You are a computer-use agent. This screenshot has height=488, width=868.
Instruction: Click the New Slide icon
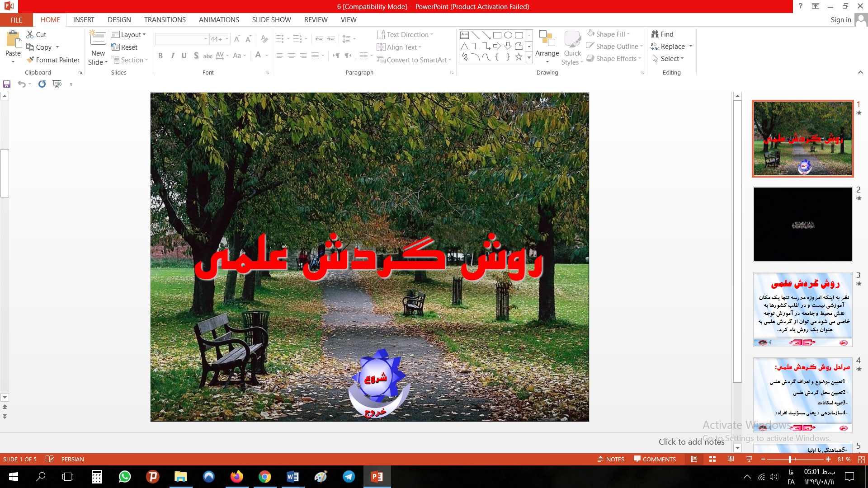[x=98, y=38]
